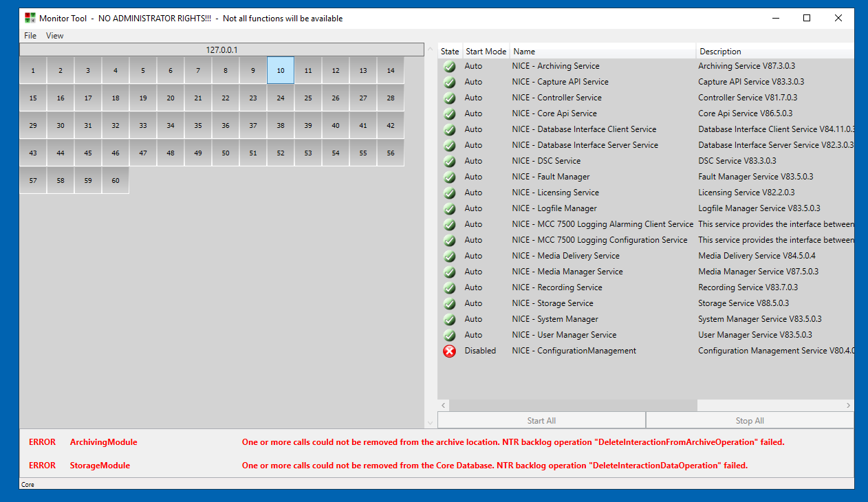Click the channel panel scroll down arrow
The height and width of the screenshot is (502, 868).
pos(431,422)
